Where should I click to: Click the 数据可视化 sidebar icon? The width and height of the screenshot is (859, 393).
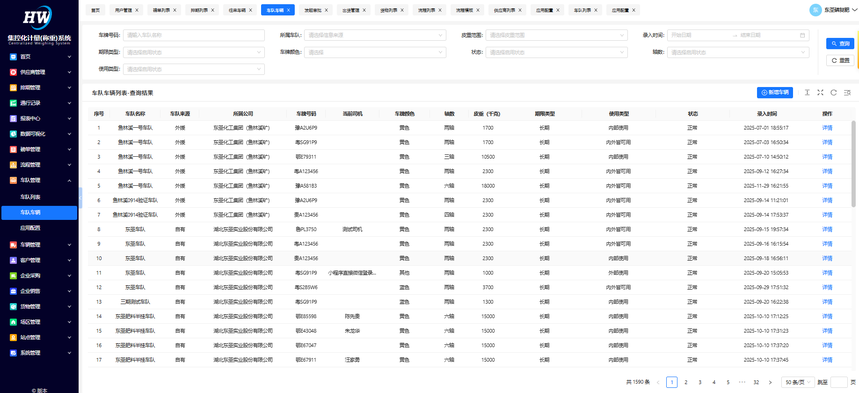coord(13,133)
